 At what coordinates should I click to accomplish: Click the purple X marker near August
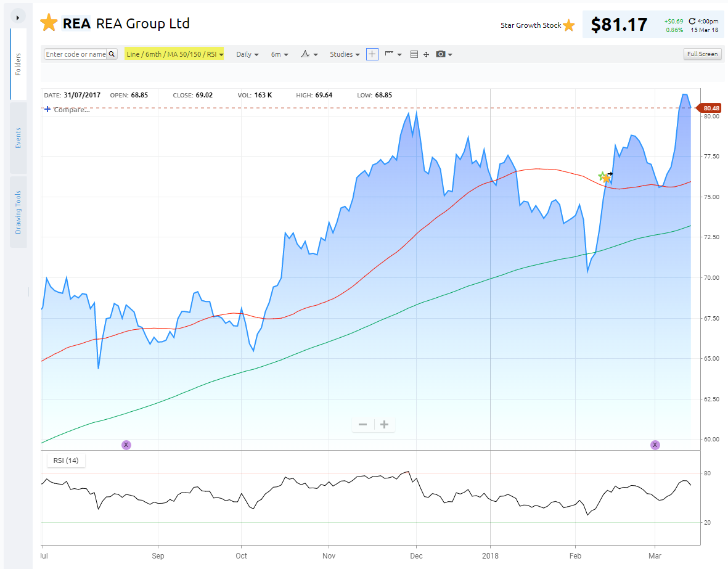(126, 445)
